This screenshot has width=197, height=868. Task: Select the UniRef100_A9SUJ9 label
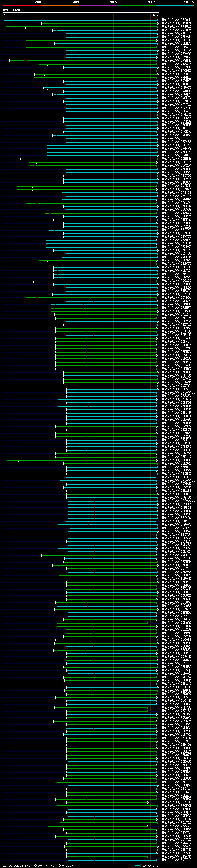(x=177, y=74)
